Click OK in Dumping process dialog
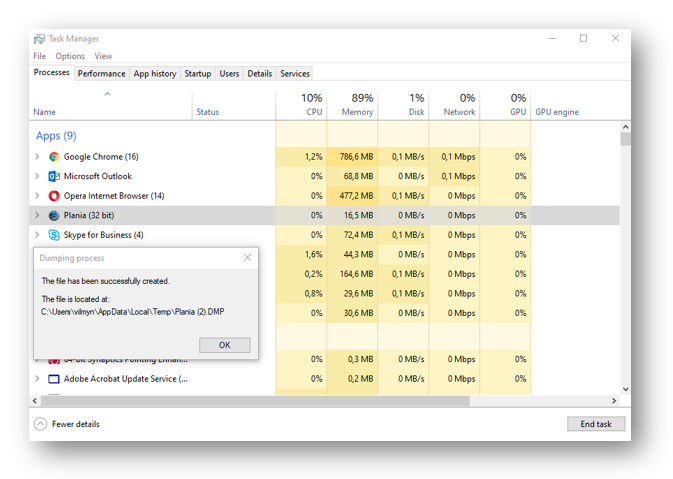Screen dimensions: 673x479 [224, 345]
